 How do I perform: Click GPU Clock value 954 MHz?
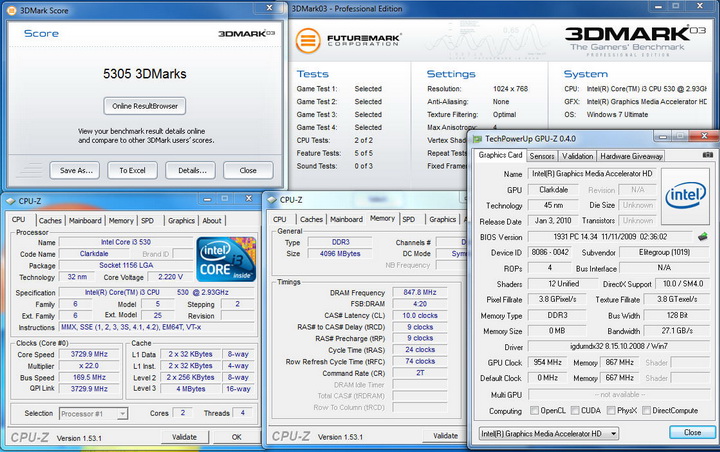click(x=547, y=362)
